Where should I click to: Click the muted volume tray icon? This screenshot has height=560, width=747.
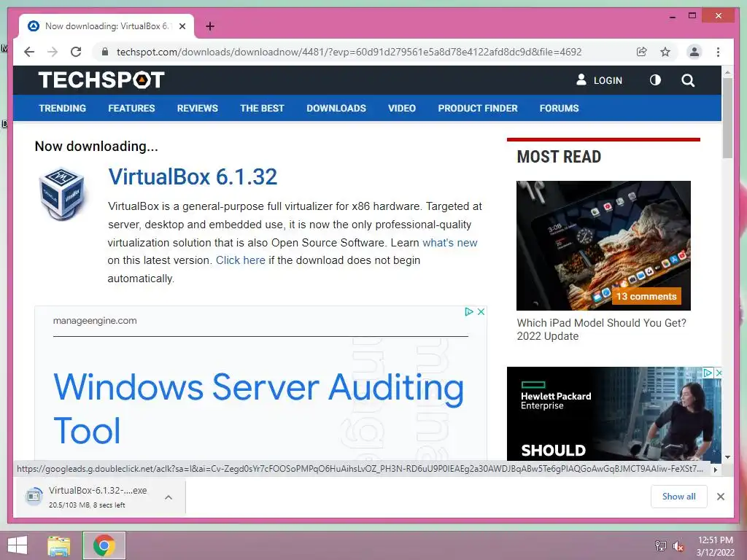tap(678, 546)
